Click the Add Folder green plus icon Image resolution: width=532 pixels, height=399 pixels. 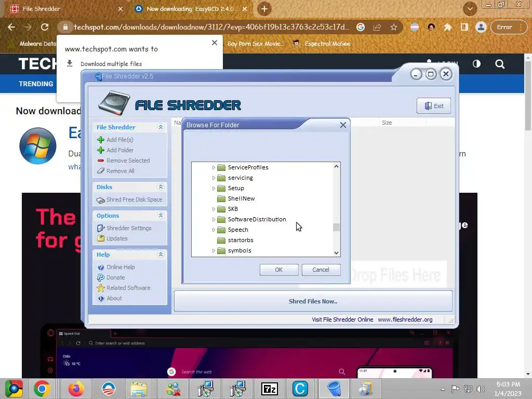point(101,150)
